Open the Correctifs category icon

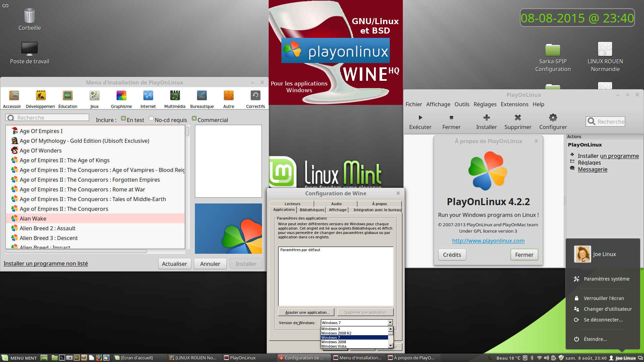coord(256,99)
